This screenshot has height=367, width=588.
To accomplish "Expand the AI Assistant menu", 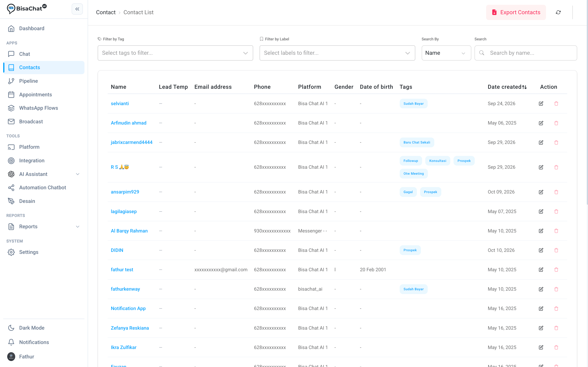I will tap(44, 174).
